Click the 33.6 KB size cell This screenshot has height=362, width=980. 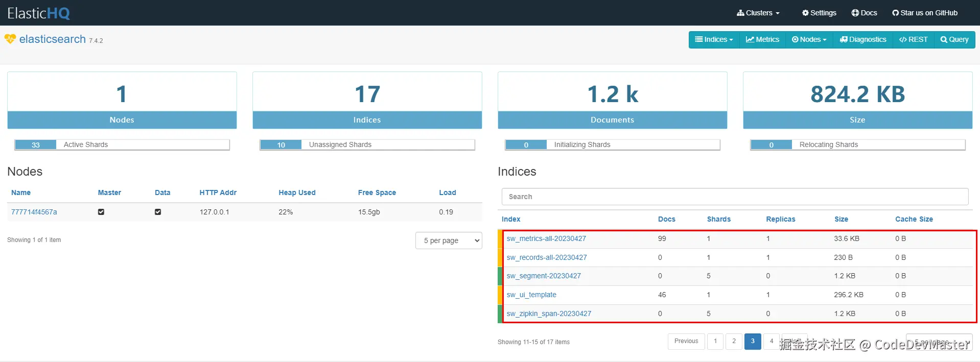(847, 238)
